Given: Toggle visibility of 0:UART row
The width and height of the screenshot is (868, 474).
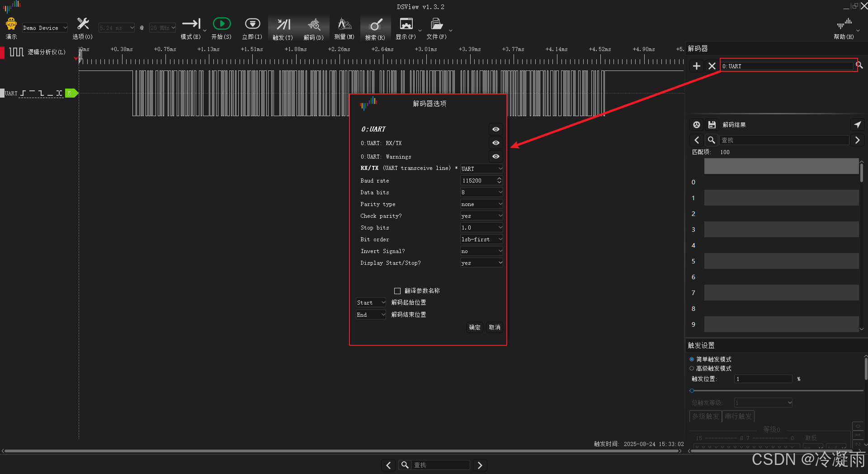Looking at the screenshot, I should tap(496, 129).
